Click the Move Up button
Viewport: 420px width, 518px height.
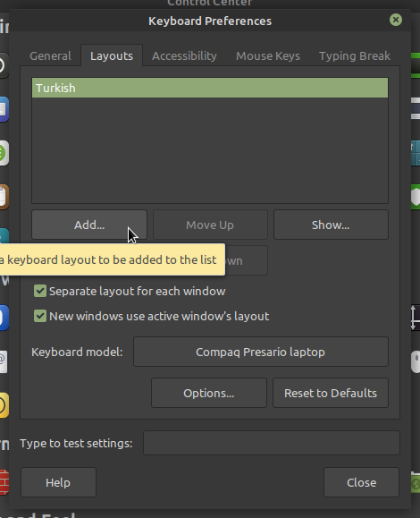pyautogui.click(x=210, y=225)
